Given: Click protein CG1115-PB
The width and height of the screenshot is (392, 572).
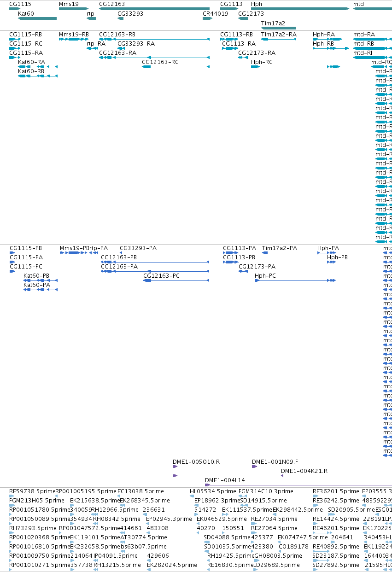Looking at the screenshot, I should 26,248.
